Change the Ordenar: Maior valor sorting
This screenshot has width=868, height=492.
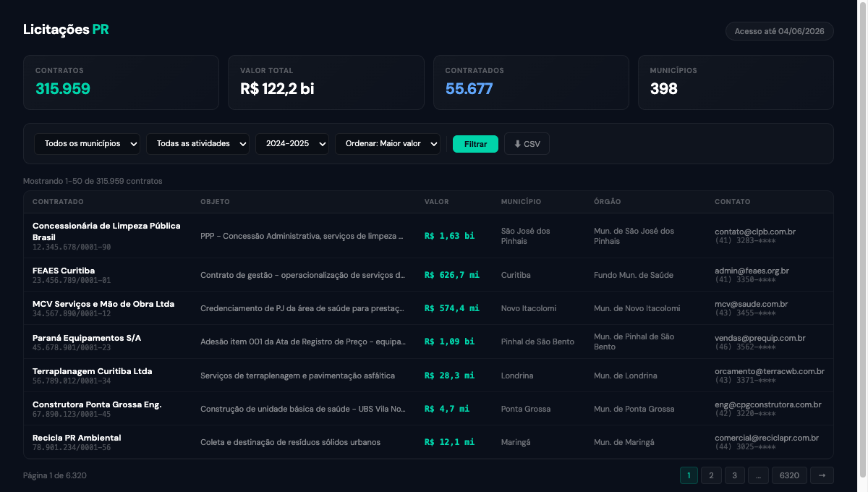point(387,144)
